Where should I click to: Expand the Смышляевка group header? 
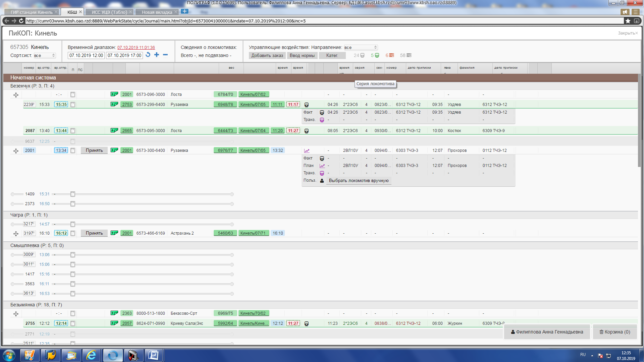coord(37,245)
